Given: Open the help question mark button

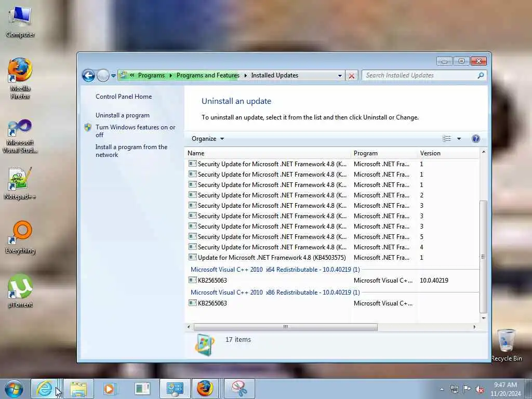Looking at the screenshot, I should pyautogui.click(x=476, y=138).
